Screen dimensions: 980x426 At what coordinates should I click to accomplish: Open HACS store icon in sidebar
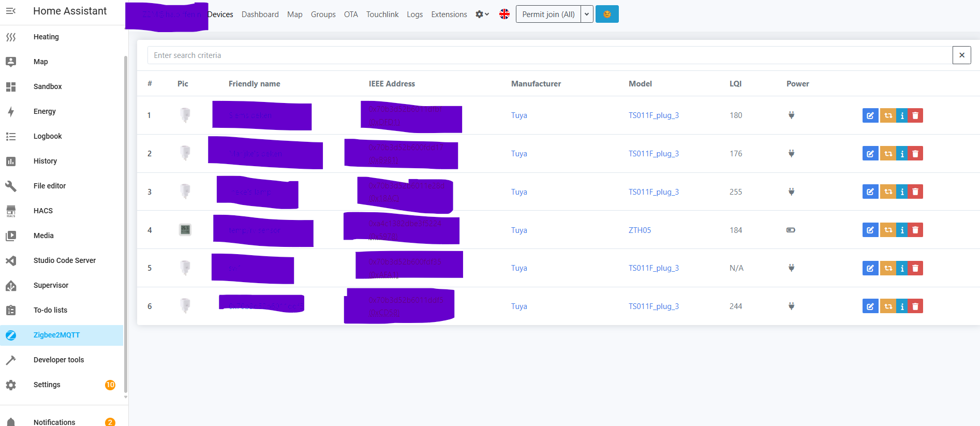coord(11,211)
